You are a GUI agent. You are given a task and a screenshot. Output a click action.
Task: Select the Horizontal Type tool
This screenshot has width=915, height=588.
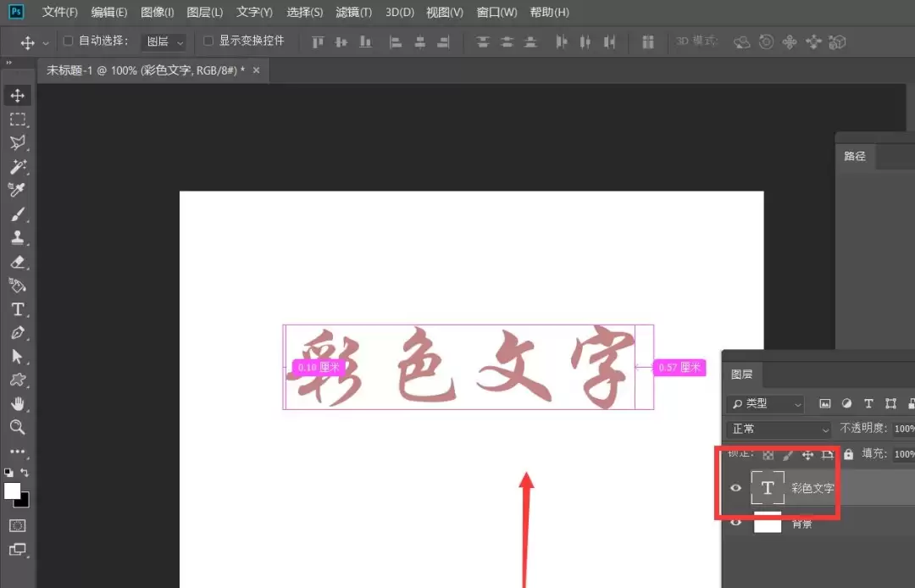(x=18, y=309)
